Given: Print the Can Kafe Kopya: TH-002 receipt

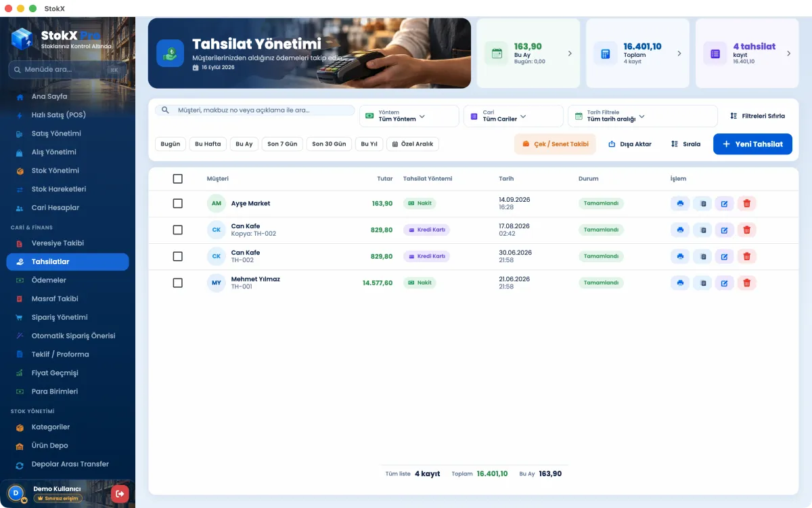Looking at the screenshot, I should 680,230.
